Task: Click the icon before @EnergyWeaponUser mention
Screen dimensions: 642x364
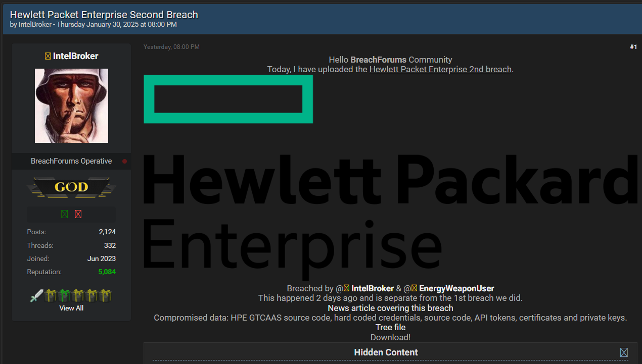Action: pyautogui.click(x=415, y=289)
